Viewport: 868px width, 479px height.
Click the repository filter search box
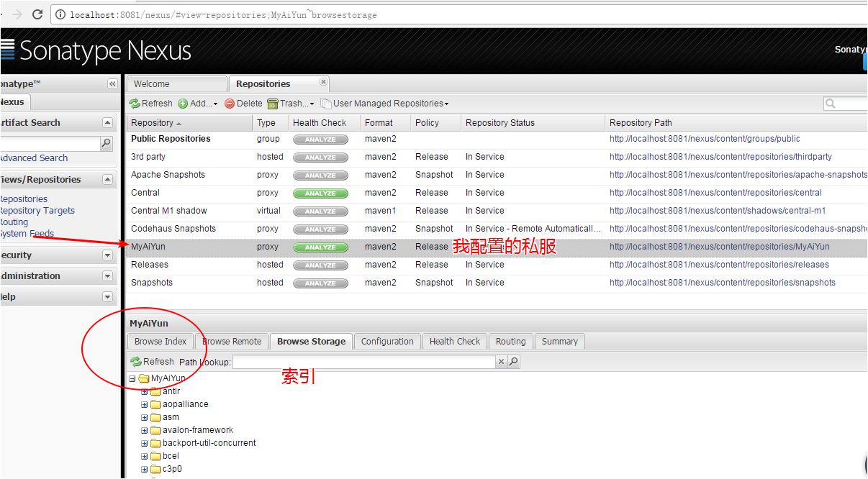coord(846,104)
